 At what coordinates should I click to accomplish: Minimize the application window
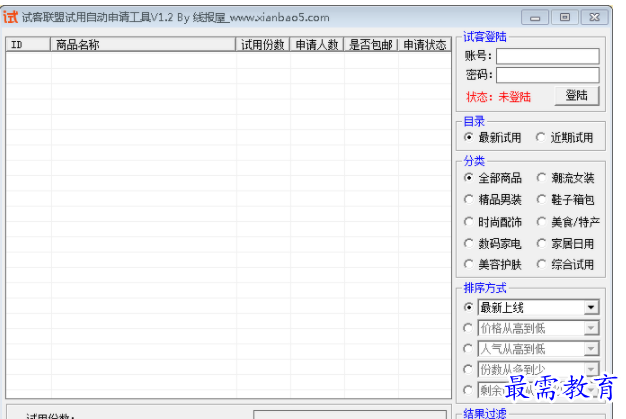[535, 18]
